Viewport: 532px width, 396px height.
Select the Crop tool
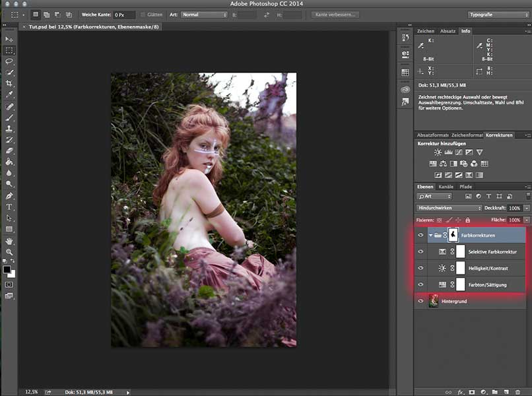tap(9, 84)
